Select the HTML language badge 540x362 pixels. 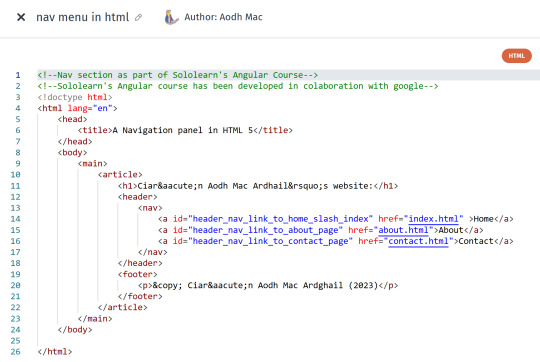516,56
